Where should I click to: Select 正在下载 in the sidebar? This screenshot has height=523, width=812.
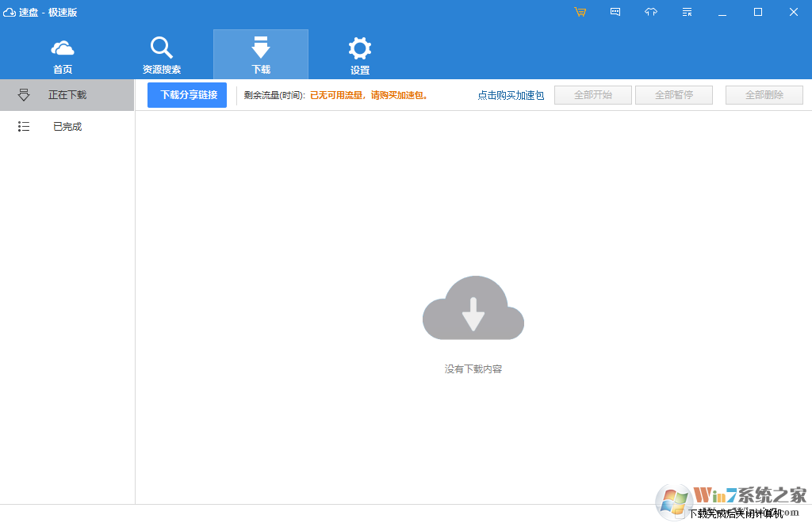pos(67,95)
